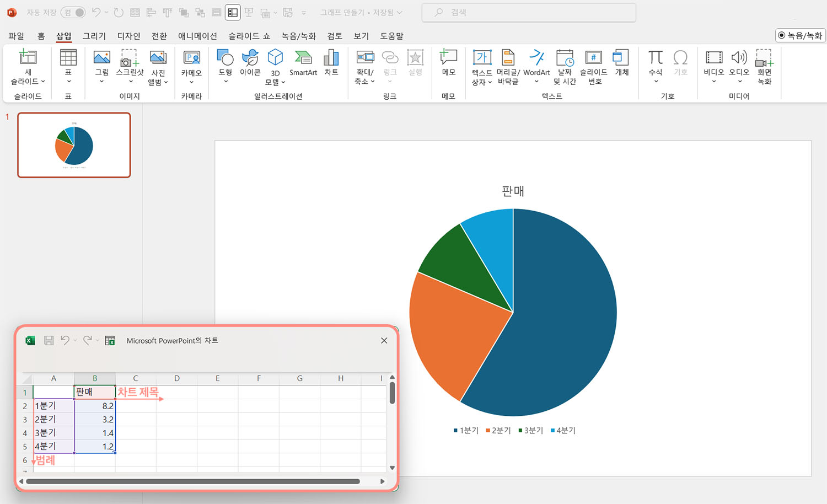The height and width of the screenshot is (504, 827).
Task: Open the WordArt dropdown arrow
Action: tap(536, 82)
